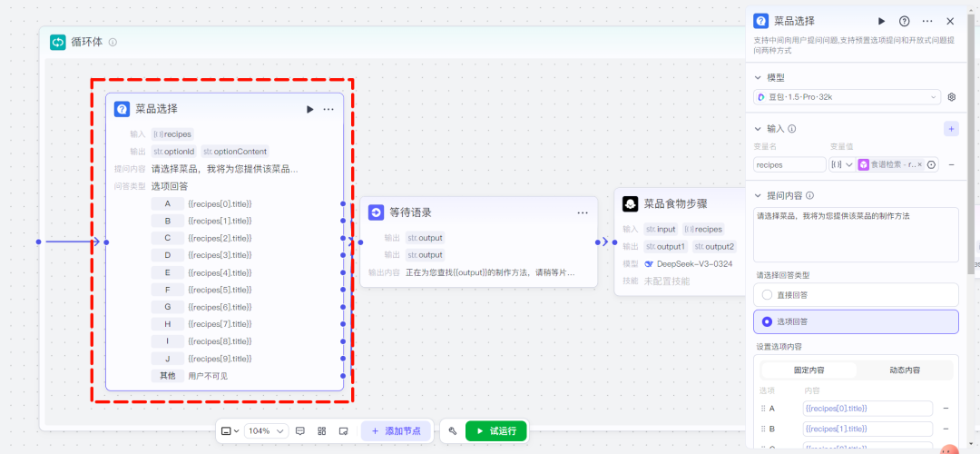This screenshot has height=454, width=980.
Task: Collapse the 模型 section
Action: click(x=759, y=77)
